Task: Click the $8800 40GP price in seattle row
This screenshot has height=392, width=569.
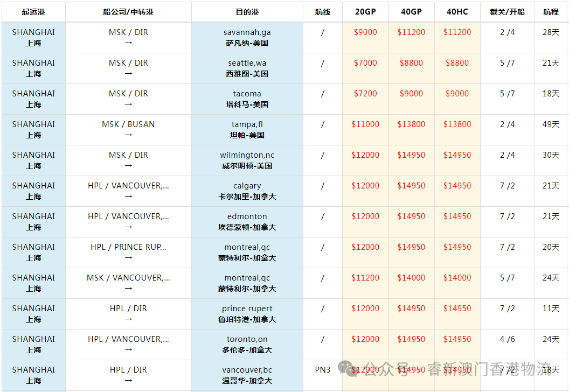Action: (x=411, y=63)
